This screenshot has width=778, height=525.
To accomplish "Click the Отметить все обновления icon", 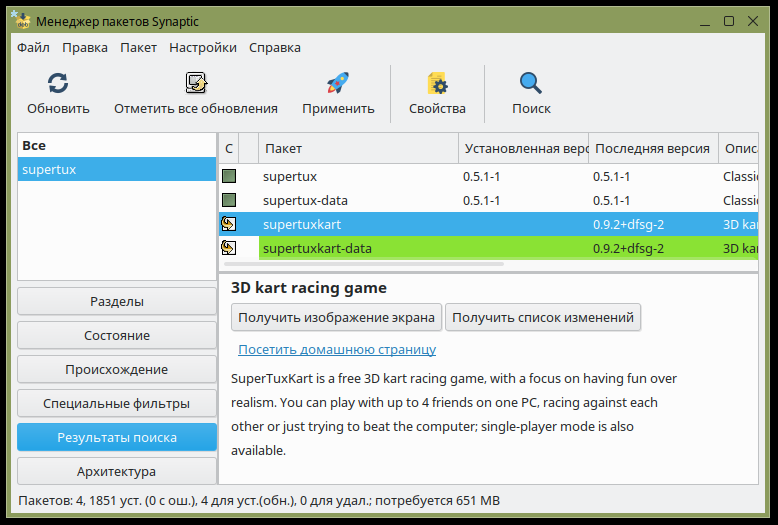I will pyautogui.click(x=196, y=83).
